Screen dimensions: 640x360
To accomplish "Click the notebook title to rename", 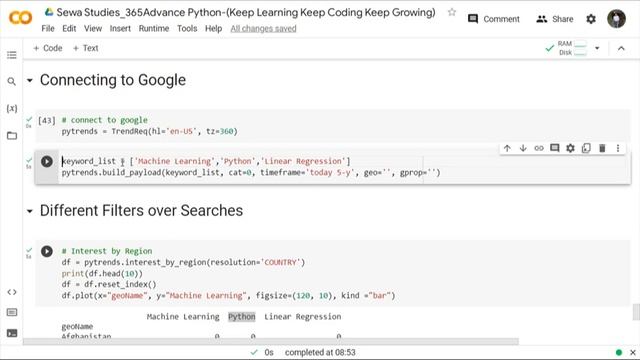I will [x=246, y=12].
